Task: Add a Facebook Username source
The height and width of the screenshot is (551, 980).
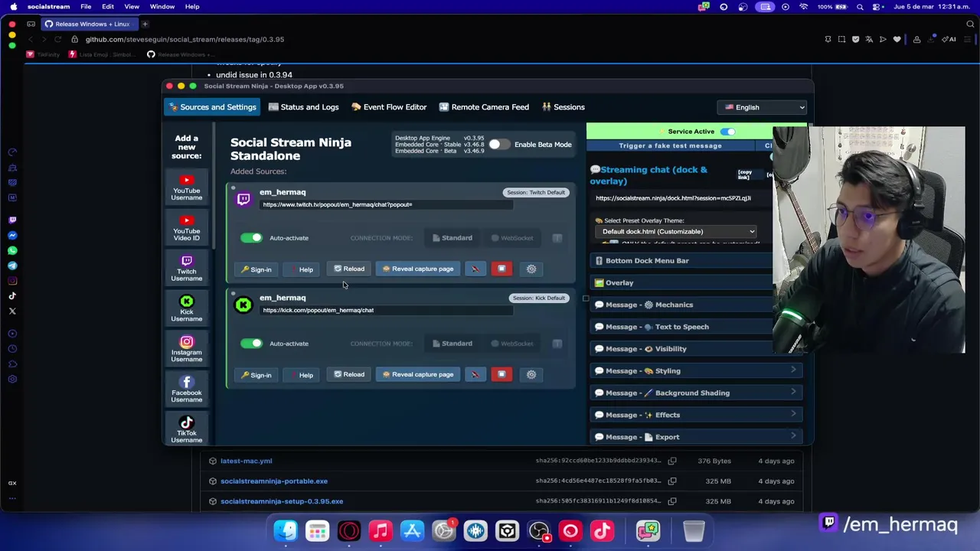Action: (186, 390)
